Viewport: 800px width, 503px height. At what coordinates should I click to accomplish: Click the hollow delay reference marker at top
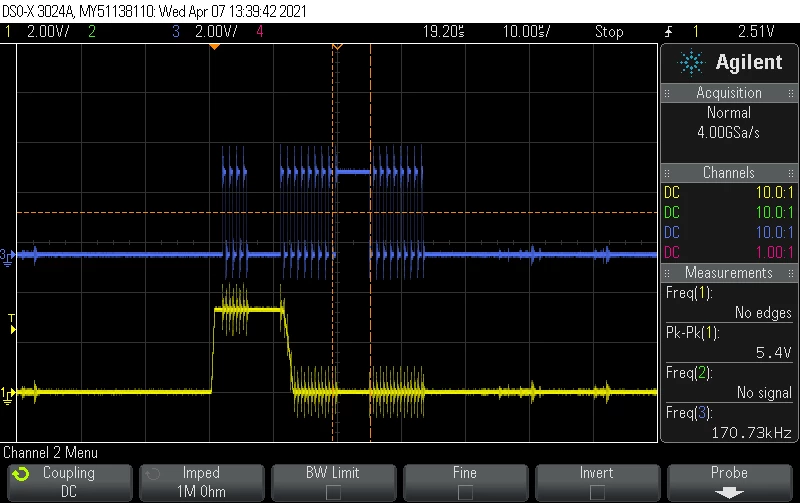(x=337, y=47)
